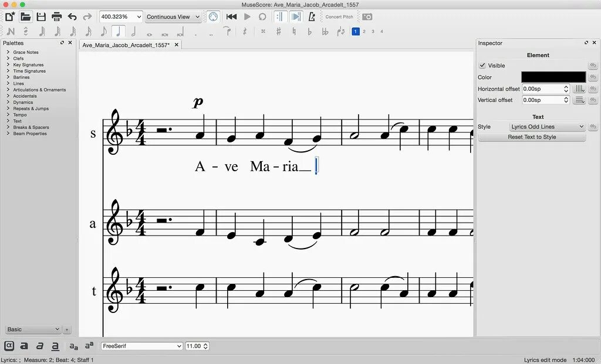The image size is (601, 364).
Task: Open a score using the folder icon
Action: click(x=26, y=16)
